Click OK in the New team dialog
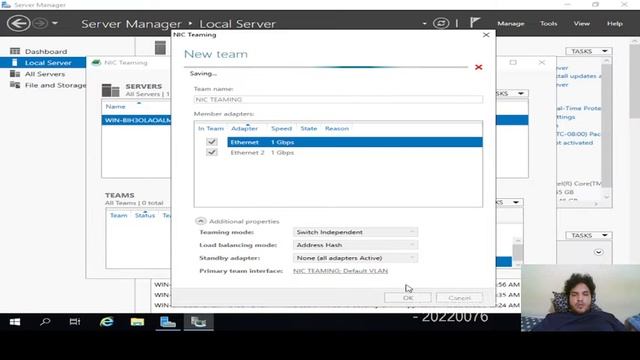 [x=408, y=298]
